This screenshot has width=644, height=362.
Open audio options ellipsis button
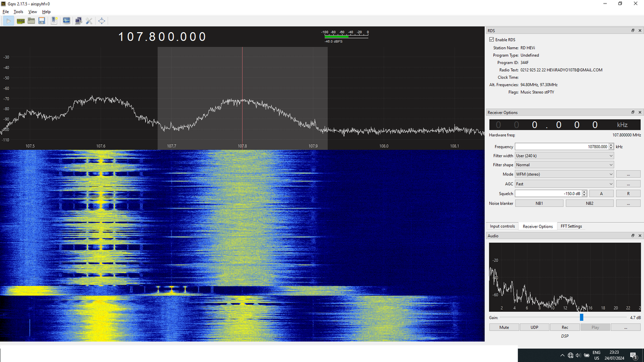click(625, 327)
